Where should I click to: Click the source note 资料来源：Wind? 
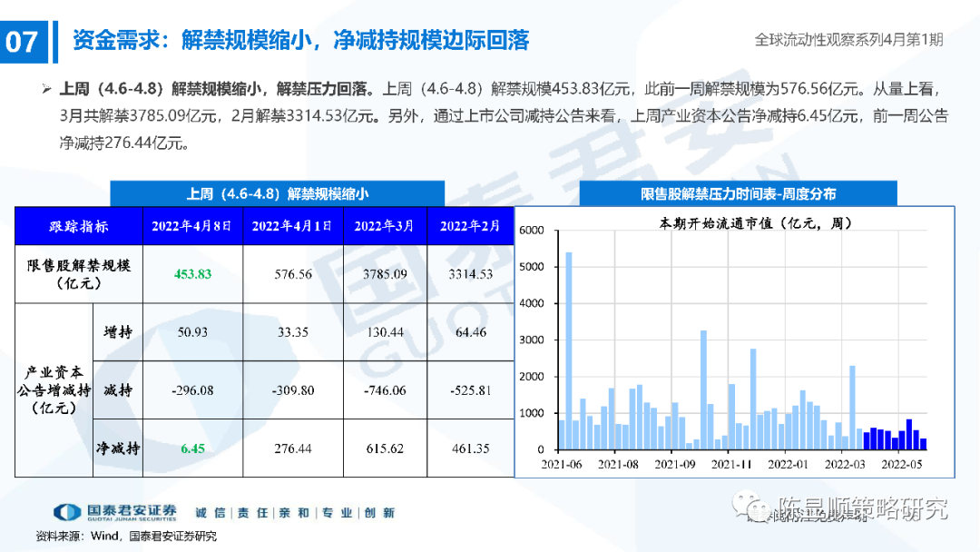pyautogui.click(x=76, y=536)
